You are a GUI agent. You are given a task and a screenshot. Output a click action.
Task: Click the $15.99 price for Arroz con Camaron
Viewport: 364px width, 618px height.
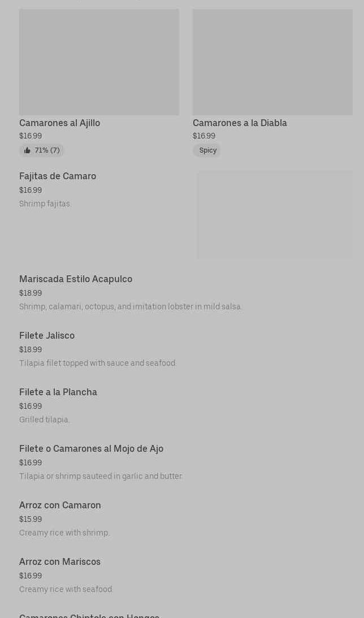coord(31,519)
